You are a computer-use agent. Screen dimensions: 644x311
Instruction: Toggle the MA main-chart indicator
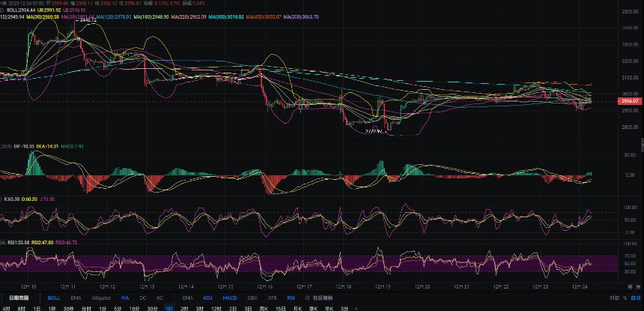pyautogui.click(x=125, y=298)
